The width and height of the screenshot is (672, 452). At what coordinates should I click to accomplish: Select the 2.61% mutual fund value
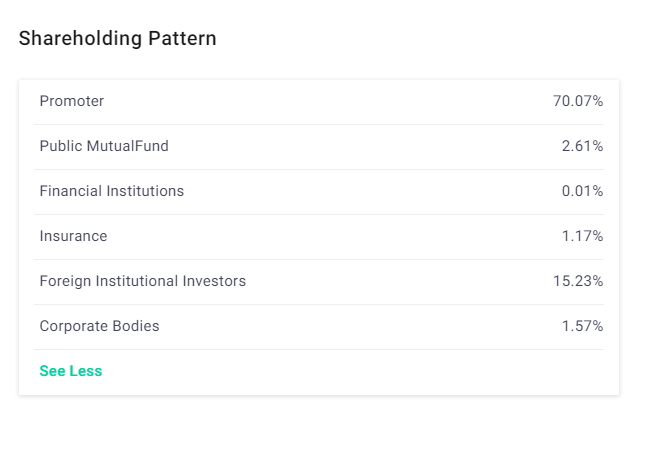(x=582, y=146)
